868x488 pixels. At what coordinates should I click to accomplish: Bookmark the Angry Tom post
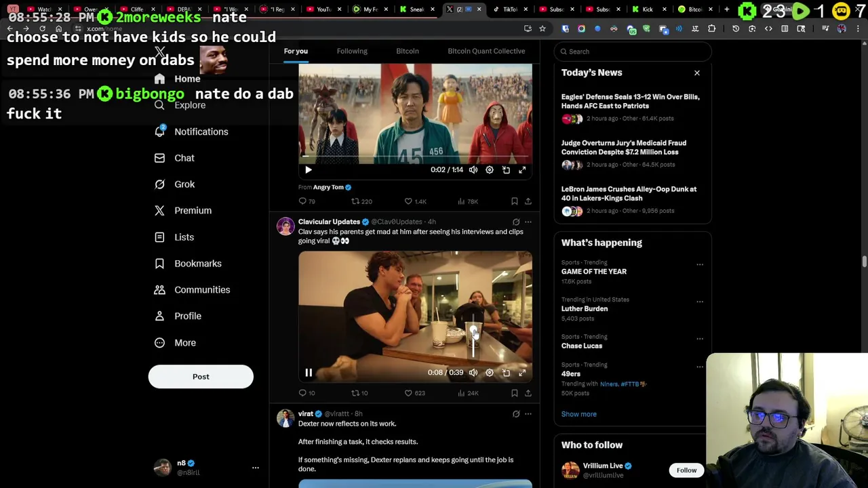(514, 201)
